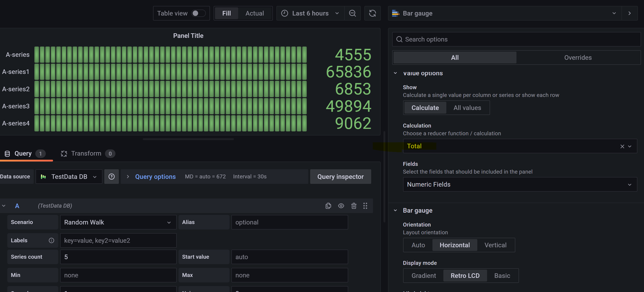Open the Query inspector

340,176
